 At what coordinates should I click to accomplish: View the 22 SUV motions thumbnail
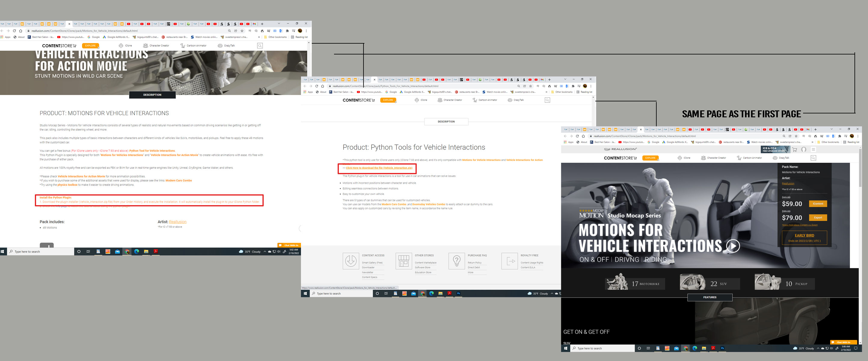coord(710,283)
